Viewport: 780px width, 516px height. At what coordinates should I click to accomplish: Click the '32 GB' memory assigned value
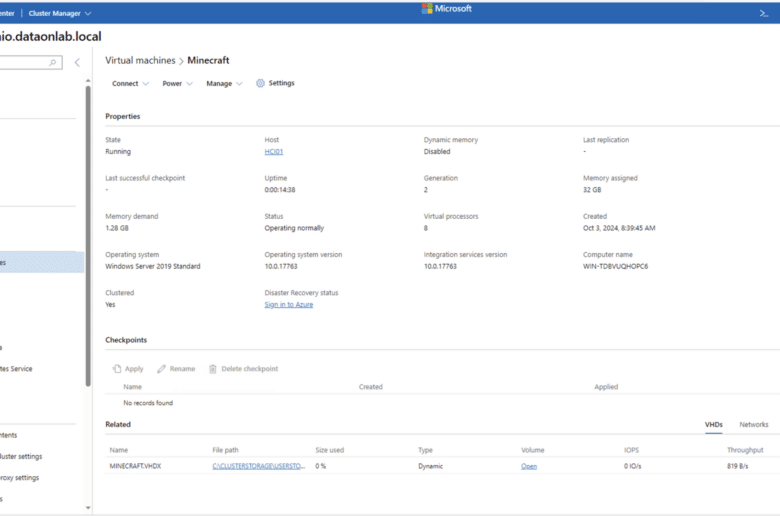tap(592, 190)
